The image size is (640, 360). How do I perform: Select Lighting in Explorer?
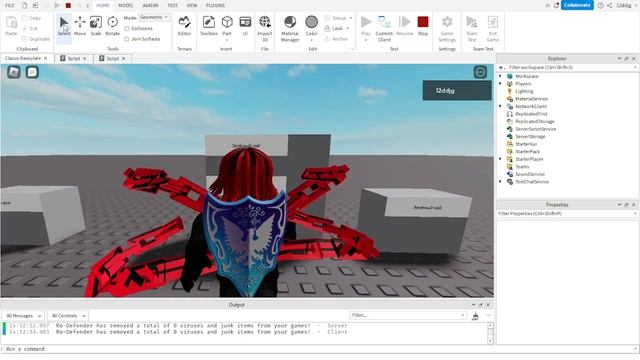pyautogui.click(x=524, y=91)
